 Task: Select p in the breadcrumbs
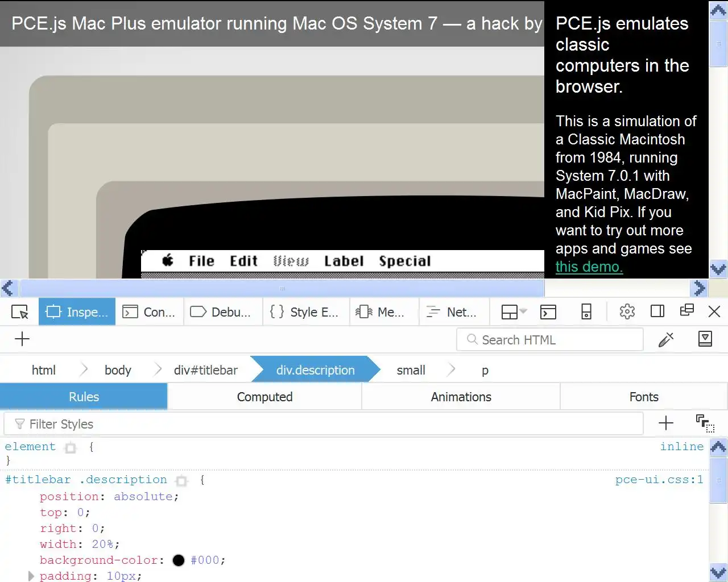pos(485,370)
